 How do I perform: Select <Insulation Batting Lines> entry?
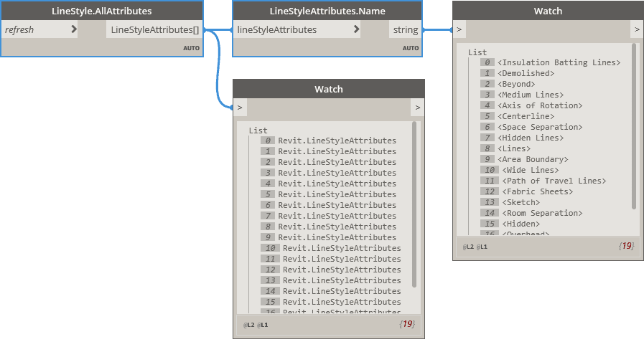tap(559, 62)
